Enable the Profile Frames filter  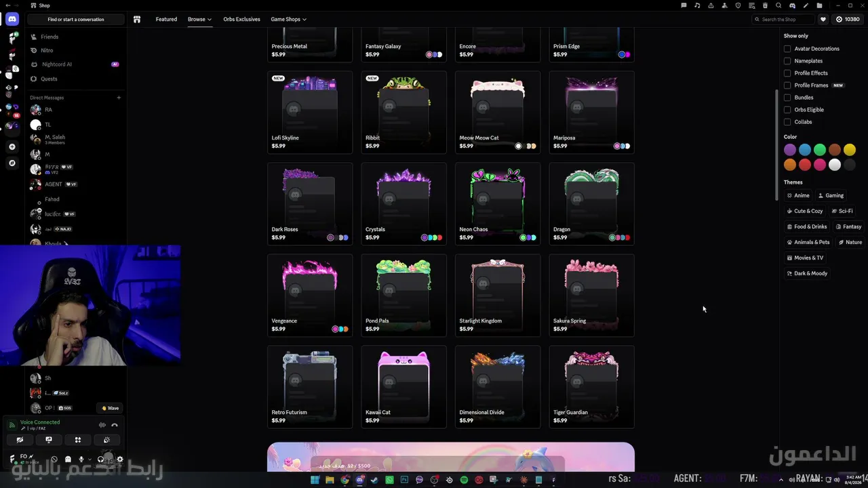787,85
